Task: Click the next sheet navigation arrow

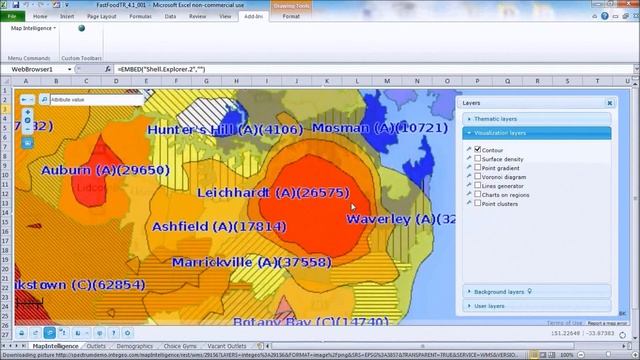Action: 17,346
